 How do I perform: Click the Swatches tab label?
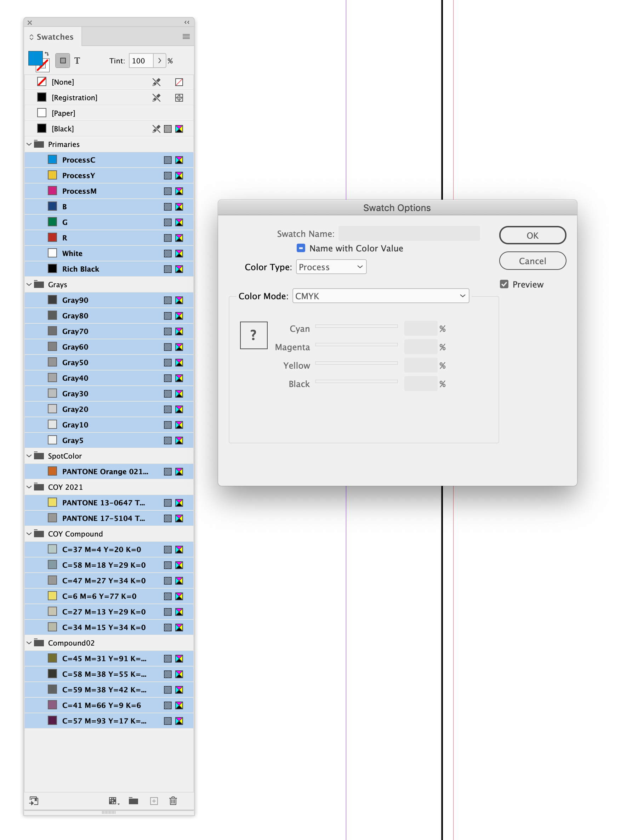(x=55, y=36)
